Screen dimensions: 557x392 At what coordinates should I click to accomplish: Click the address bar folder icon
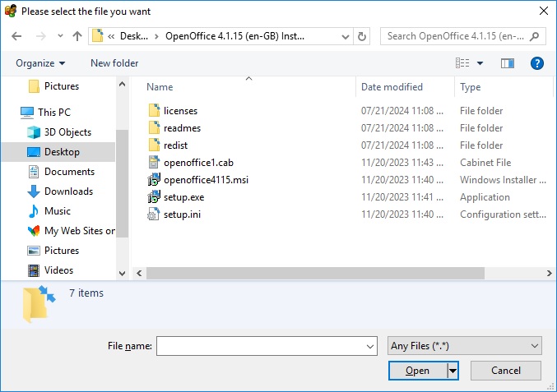(97, 36)
